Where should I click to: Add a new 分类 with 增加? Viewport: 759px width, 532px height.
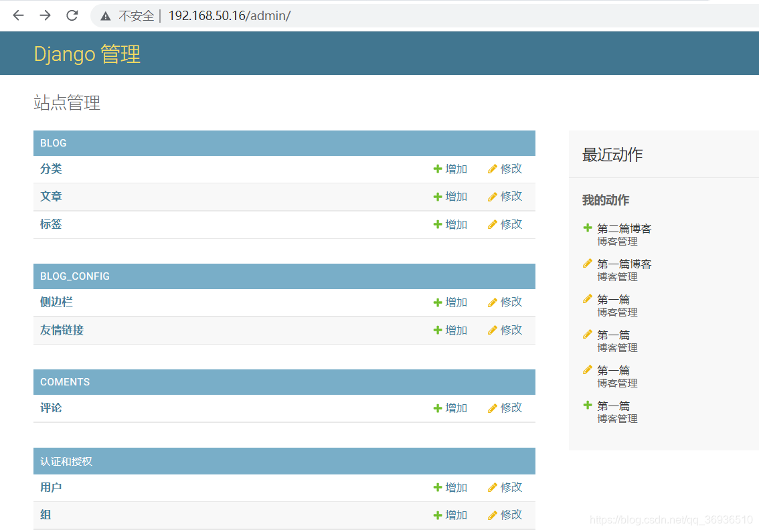(450, 169)
